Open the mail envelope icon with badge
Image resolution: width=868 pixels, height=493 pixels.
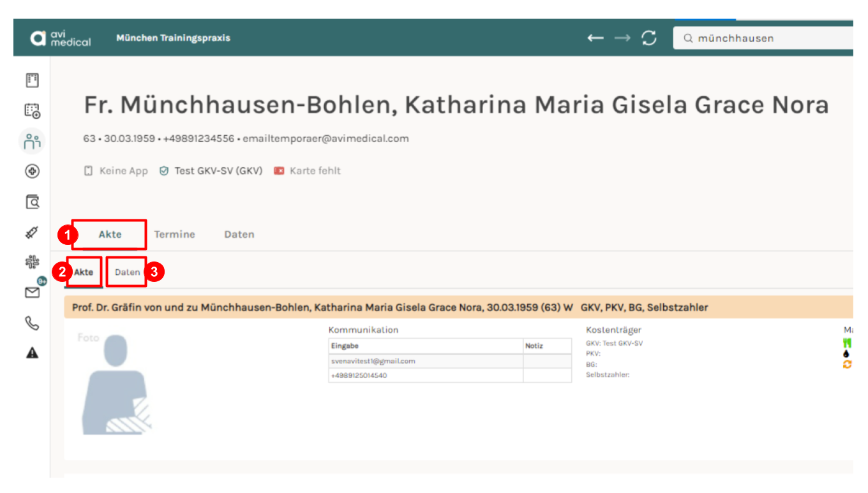coord(32,292)
